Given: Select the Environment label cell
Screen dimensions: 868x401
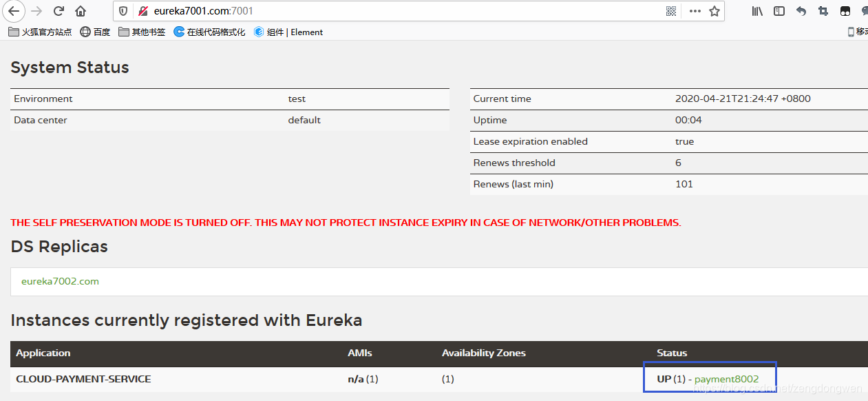Looking at the screenshot, I should (43, 99).
